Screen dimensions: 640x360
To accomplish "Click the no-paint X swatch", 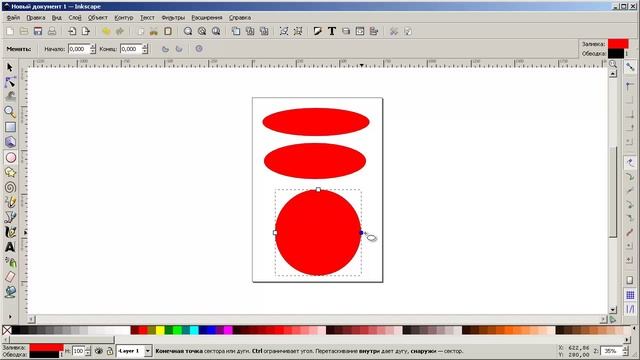I will pyautogui.click(x=7, y=330).
